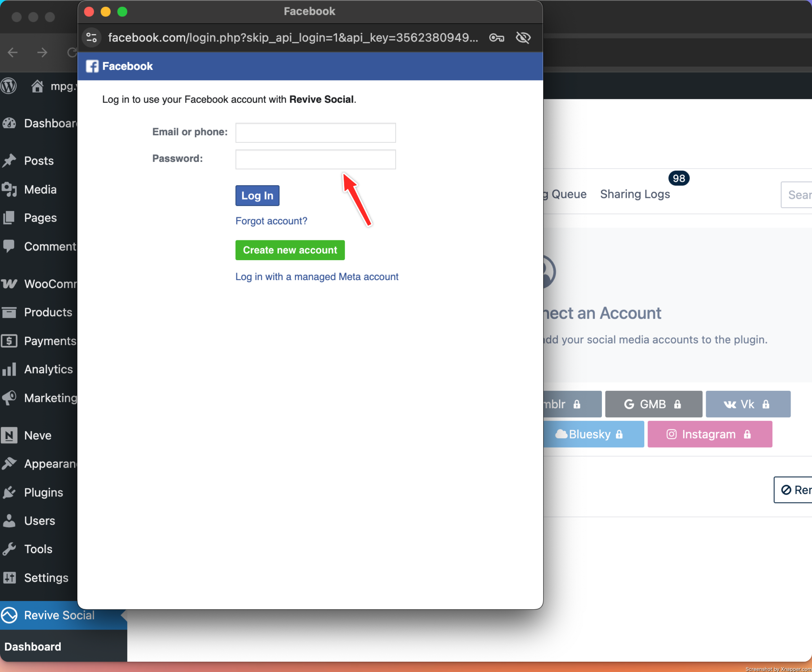Screen dimensions: 812x672
Task: Click the locked GMB account button
Action: 653,404
